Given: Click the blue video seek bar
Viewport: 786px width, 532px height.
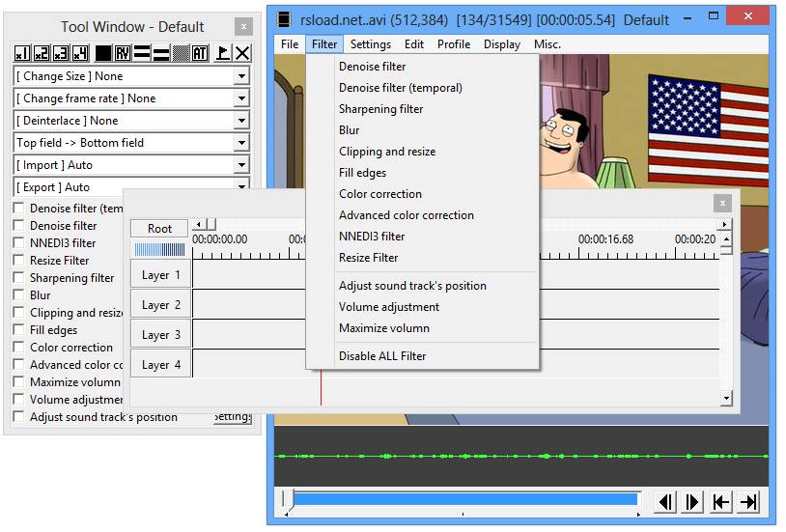Looking at the screenshot, I should point(464,499).
